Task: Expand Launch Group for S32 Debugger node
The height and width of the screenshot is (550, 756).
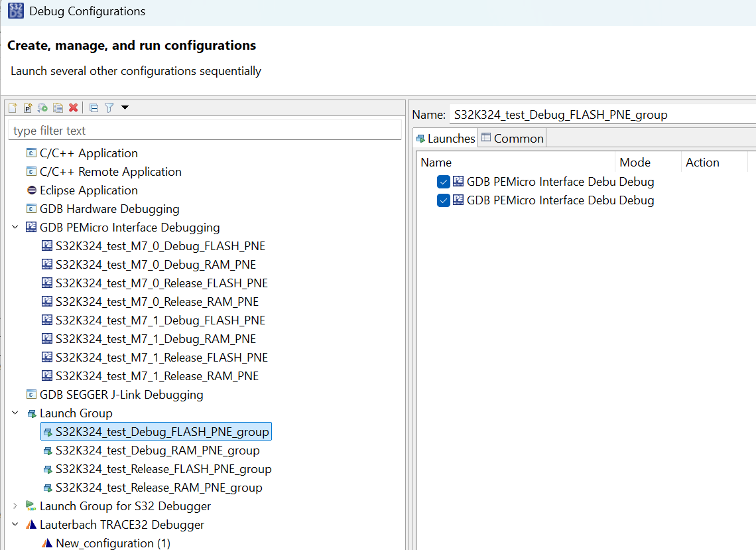Action: click(x=15, y=506)
